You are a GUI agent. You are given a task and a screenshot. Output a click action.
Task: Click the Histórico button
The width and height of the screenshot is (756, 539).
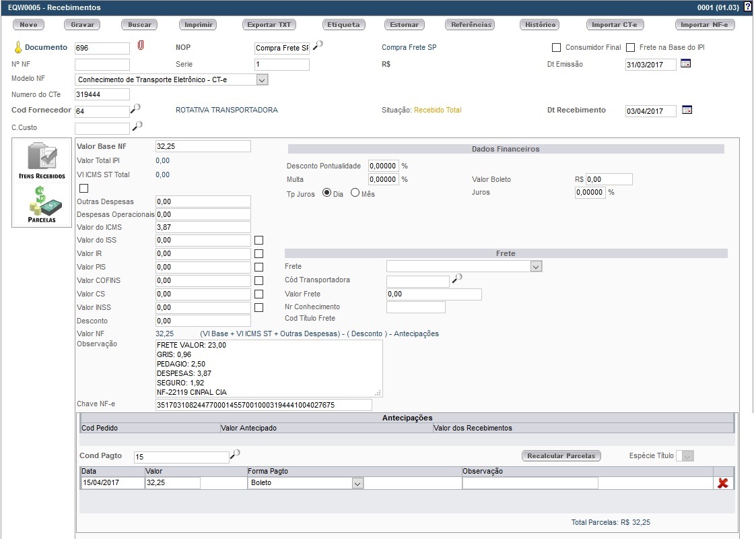pyautogui.click(x=539, y=25)
